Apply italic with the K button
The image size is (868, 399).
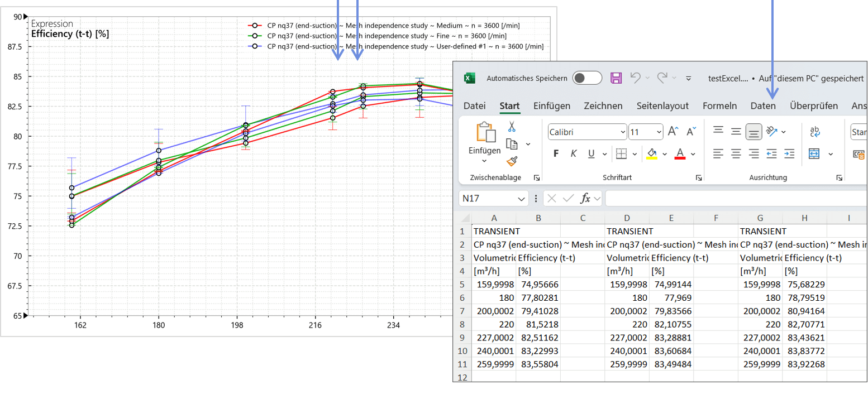click(573, 153)
